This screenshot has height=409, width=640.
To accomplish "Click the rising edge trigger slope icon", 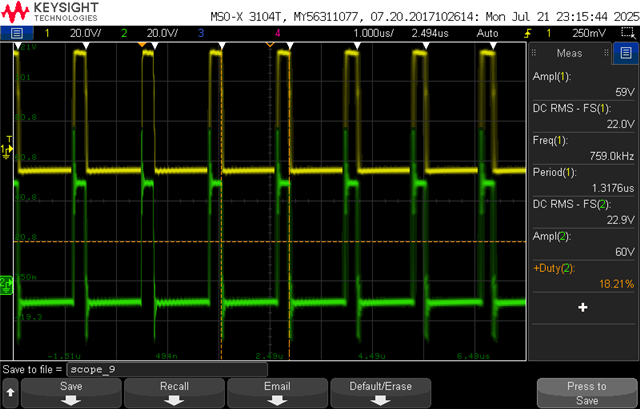I will [528, 33].
